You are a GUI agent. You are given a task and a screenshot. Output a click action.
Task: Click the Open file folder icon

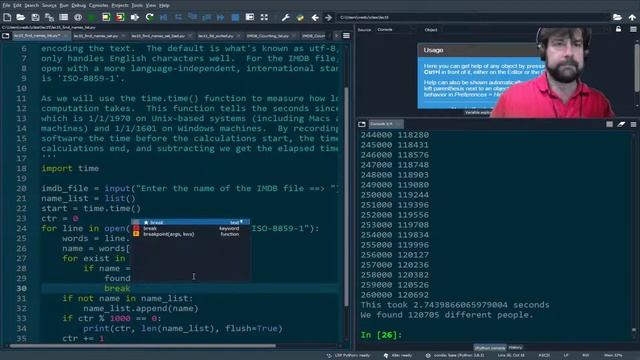click(21, 17)
